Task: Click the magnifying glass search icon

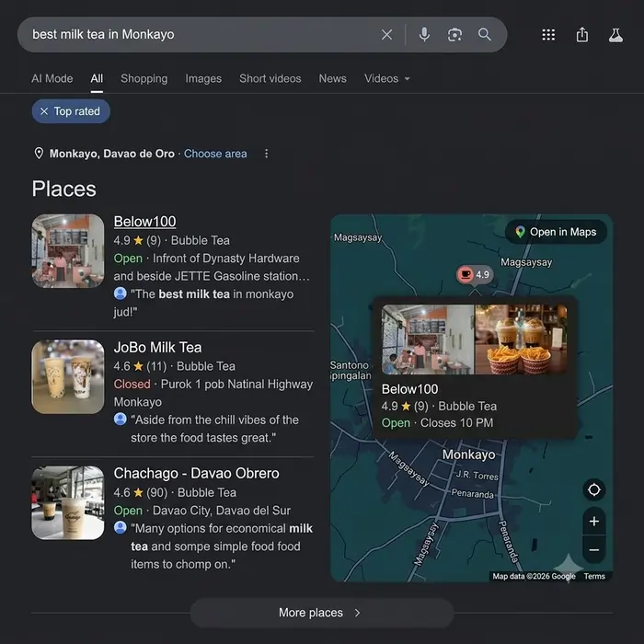Action: 485,35
